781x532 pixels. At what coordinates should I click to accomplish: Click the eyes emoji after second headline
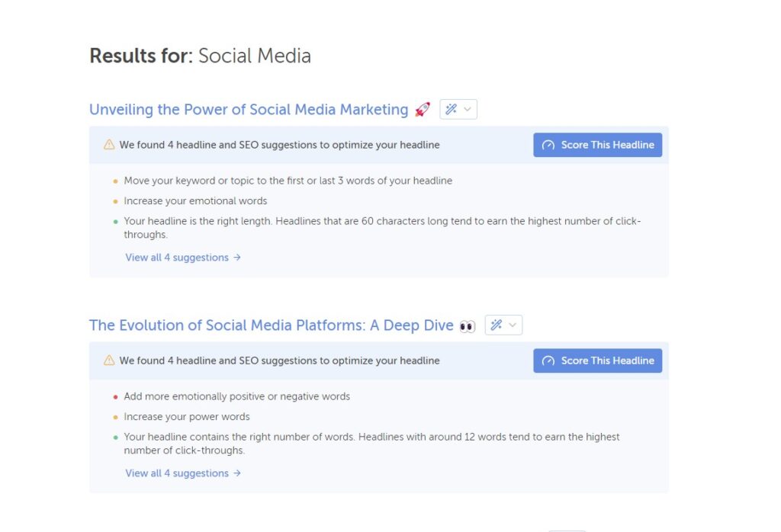click(468, 326)
